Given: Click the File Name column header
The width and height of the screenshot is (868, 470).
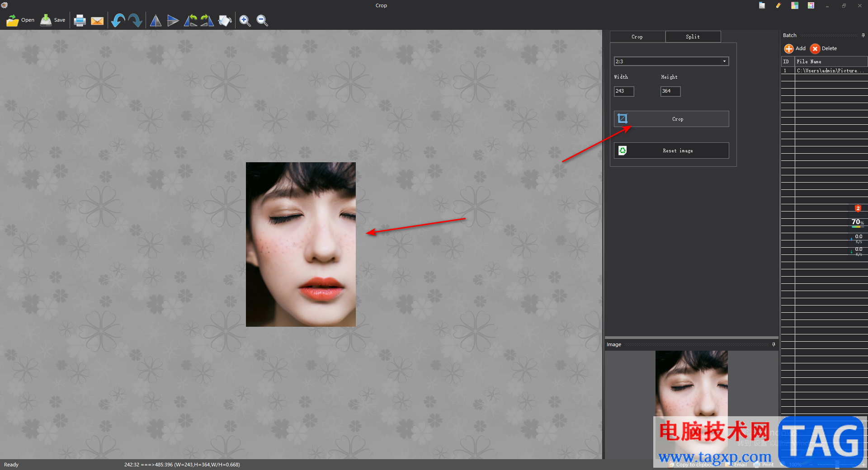Looking at the screenshot, I should pos(831,61).
